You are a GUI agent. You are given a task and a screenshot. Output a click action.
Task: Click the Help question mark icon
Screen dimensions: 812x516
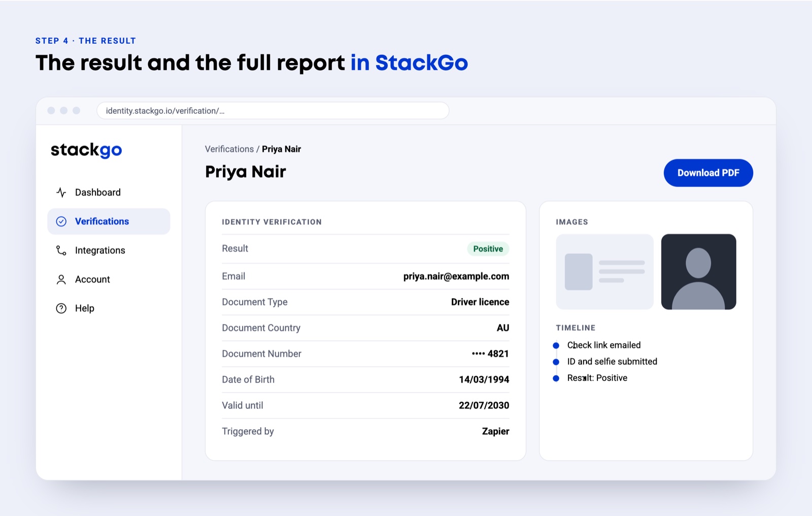click(61, 308)
